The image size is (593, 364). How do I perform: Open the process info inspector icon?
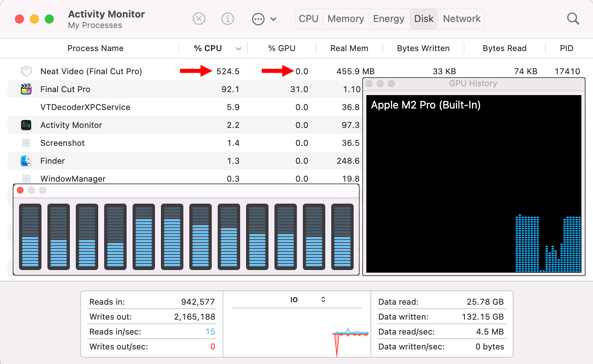[227, 19]
